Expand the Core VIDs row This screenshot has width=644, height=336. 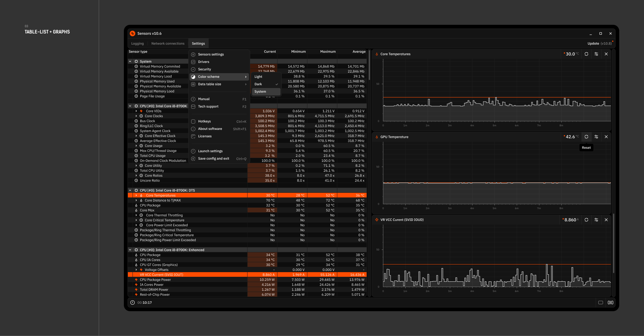[136, 111]
